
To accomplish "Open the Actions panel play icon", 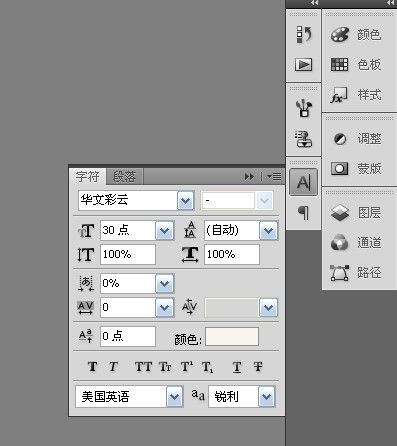I will (304, 64).
